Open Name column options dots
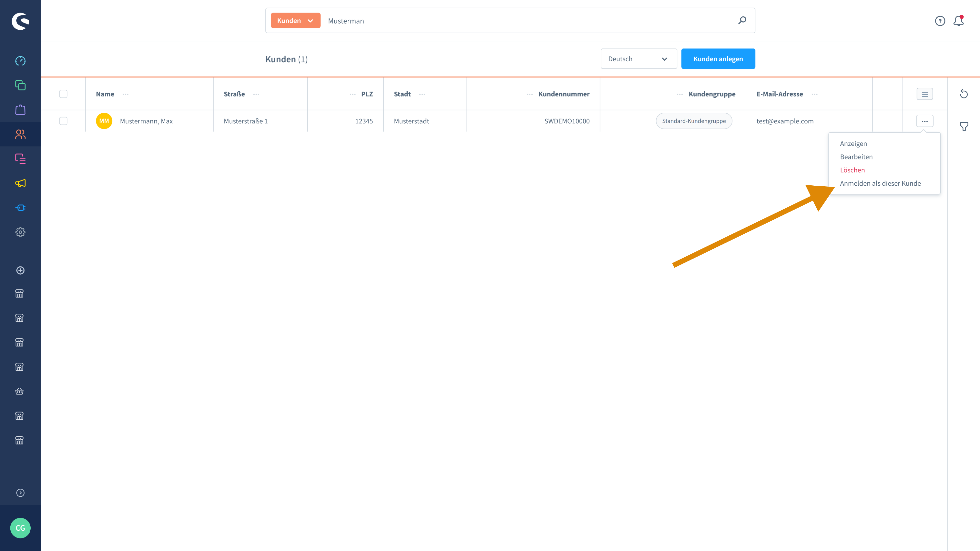The height and width of the screenshot is (551, 980). click(125, 94)
